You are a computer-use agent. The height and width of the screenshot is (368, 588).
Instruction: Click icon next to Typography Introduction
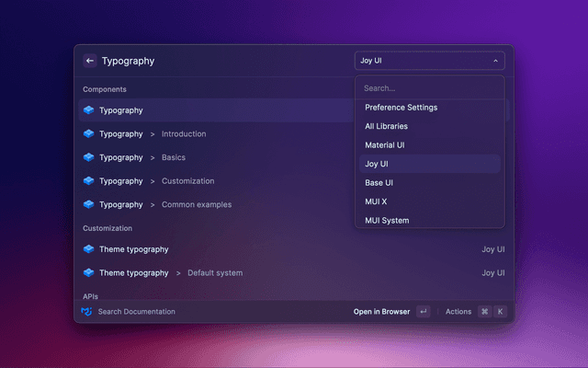point(88,134)
